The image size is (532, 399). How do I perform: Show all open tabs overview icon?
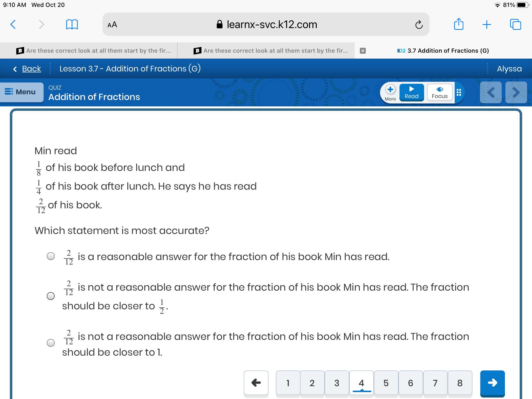515,24
